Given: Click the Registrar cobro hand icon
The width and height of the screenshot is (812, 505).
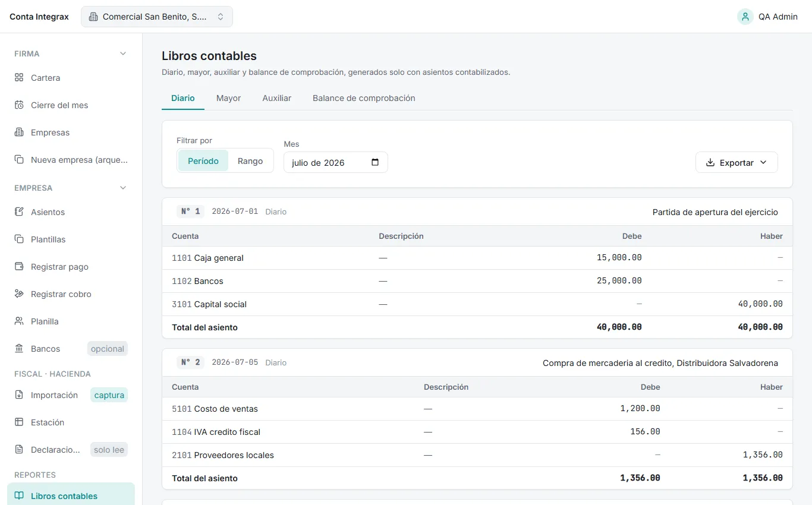Looking at the screenshot, I should tap(19, 294).
